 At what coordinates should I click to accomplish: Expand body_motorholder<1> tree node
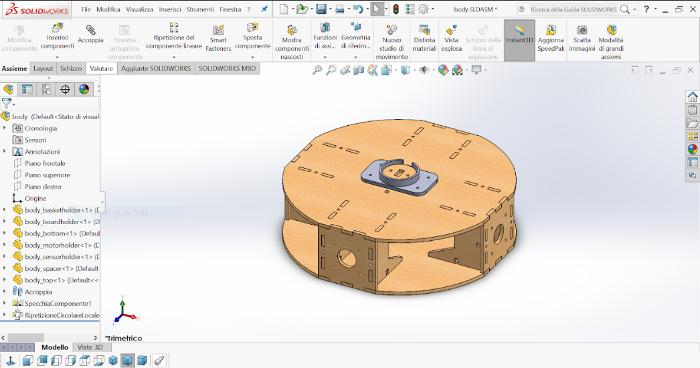tap(4, 245)
